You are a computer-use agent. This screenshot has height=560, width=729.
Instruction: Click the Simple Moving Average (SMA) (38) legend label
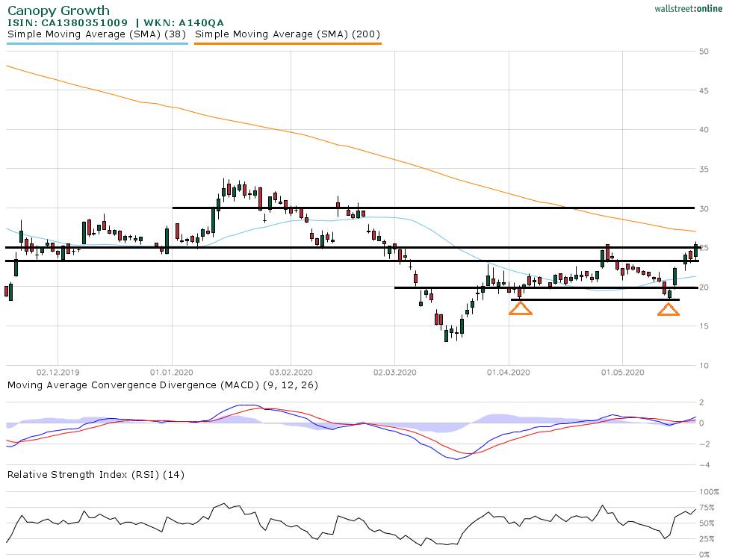point(96,34)
